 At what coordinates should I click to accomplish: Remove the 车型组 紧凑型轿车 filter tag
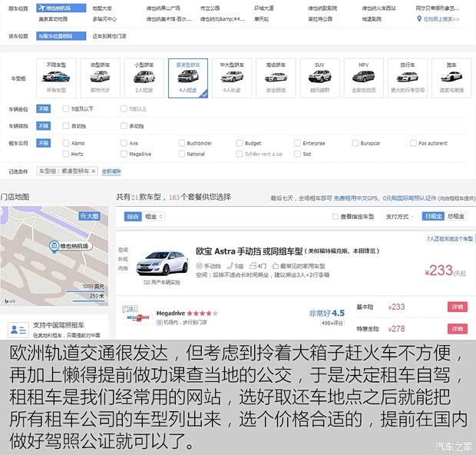tap(94, 171)
